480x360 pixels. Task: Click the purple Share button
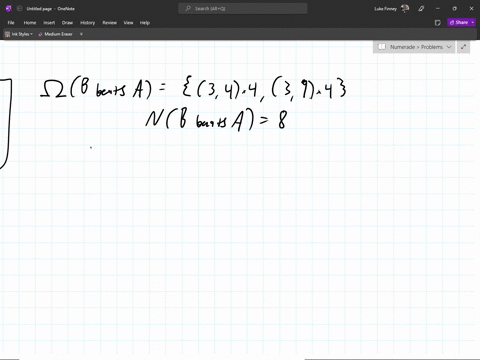(459, 22)
